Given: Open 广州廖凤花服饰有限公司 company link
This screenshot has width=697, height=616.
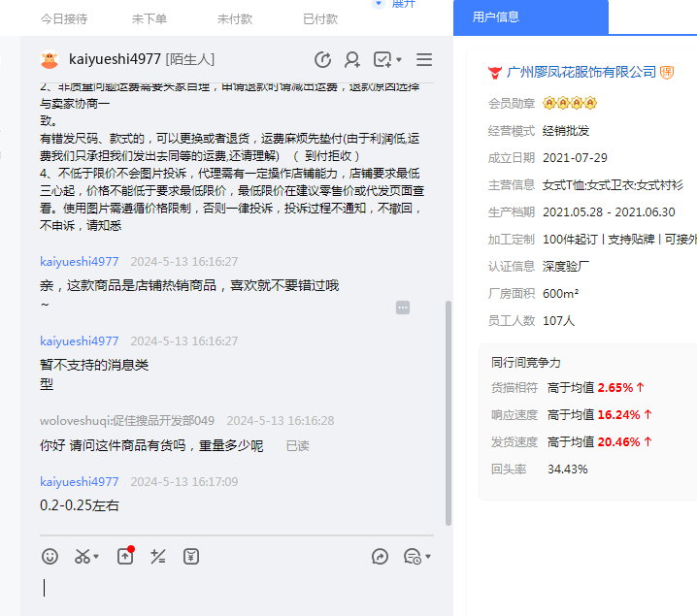Looking at the screenshot, I should point(581,72).
